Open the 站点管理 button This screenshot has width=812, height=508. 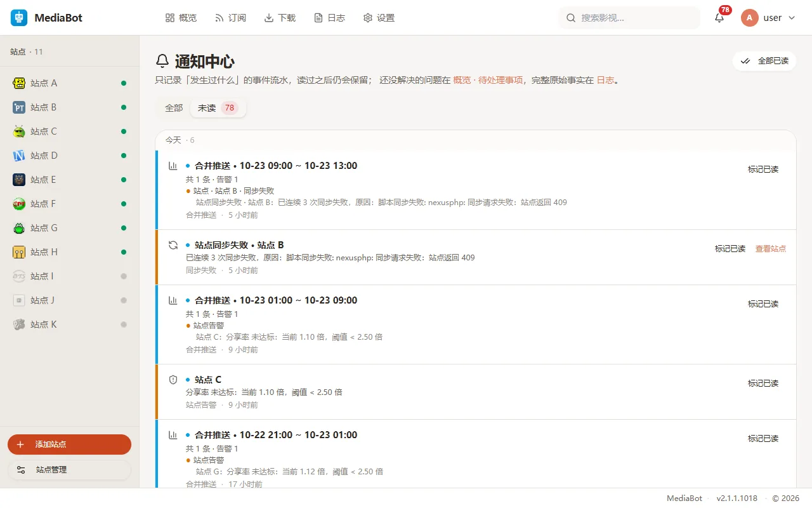69,470
